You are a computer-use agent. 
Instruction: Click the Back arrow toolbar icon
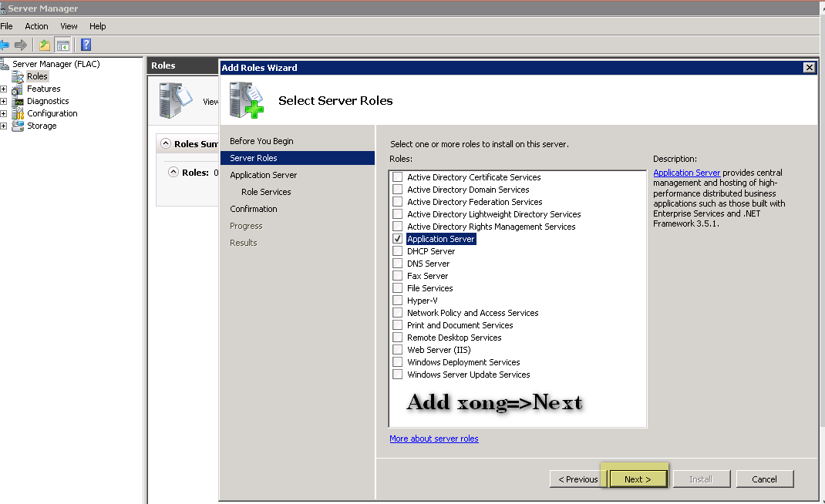(5, 45)
